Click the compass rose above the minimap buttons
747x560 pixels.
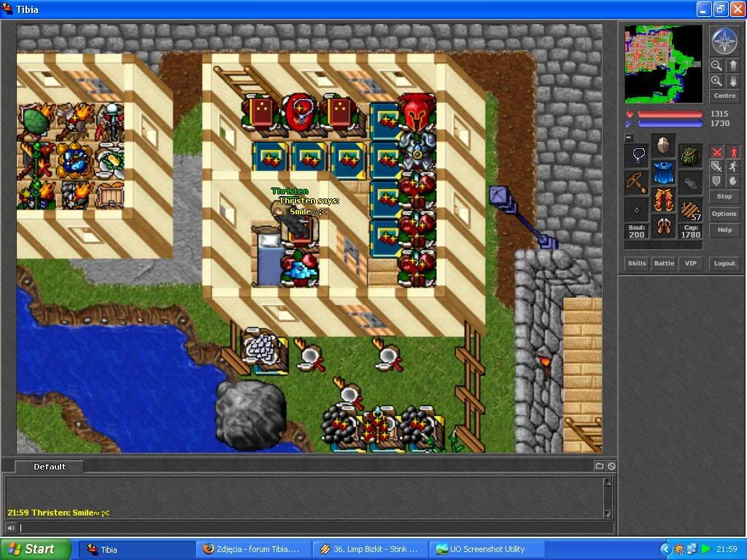724,41
